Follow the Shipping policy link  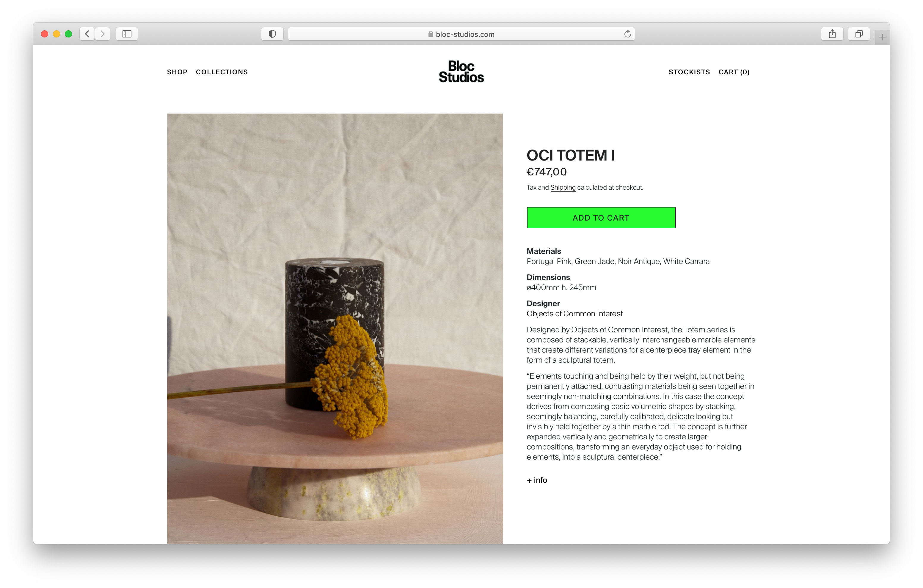563,188
